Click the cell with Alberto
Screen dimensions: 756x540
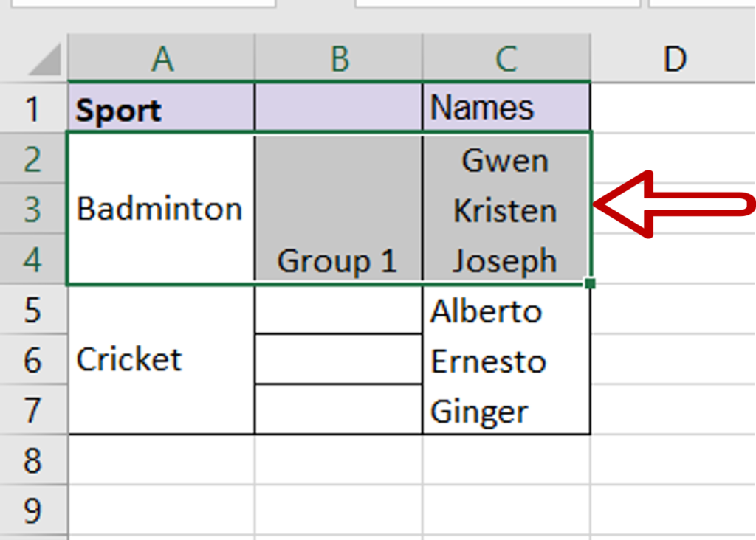pos(506,311)
